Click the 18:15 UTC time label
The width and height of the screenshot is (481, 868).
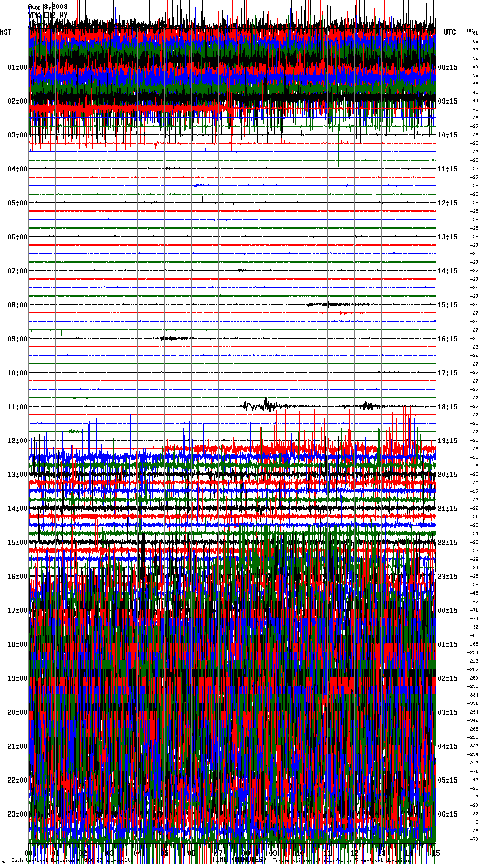click(448, 407)
